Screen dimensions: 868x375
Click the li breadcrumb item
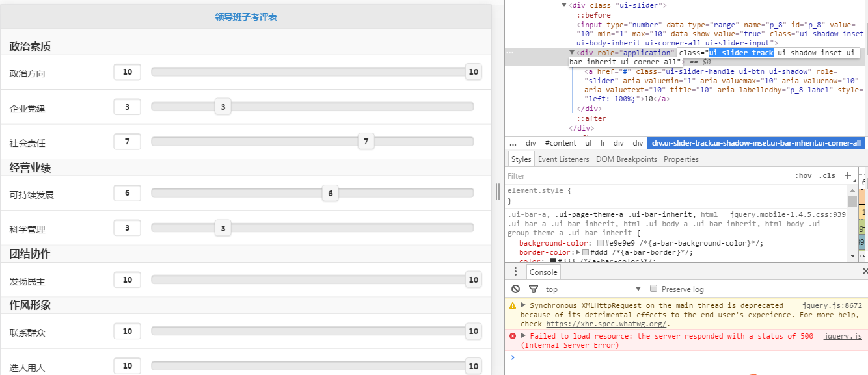[x=603, y=143]
